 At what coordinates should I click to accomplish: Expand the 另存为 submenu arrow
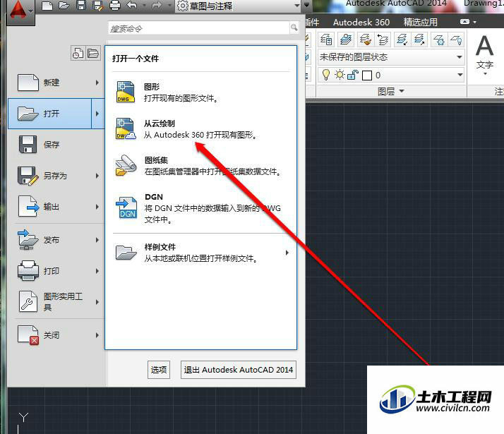(97, 176)
